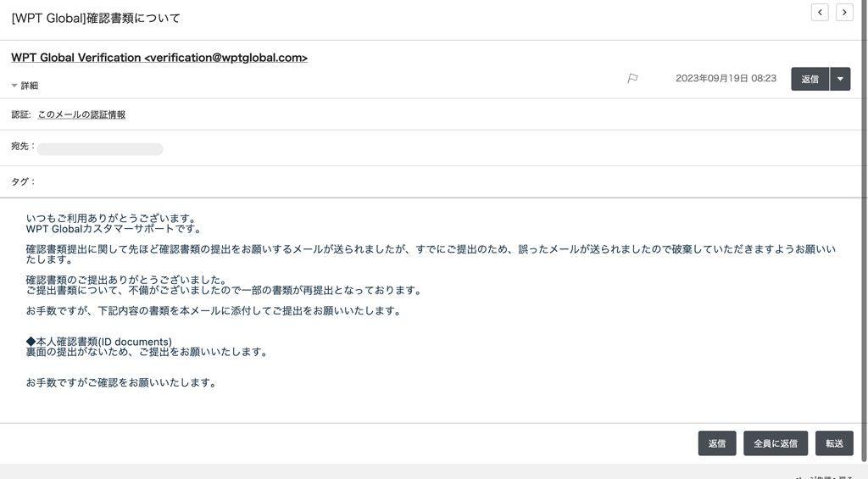Click the 宛先 label
This screenshot has width=868, height=479.
tap(23, 146)
